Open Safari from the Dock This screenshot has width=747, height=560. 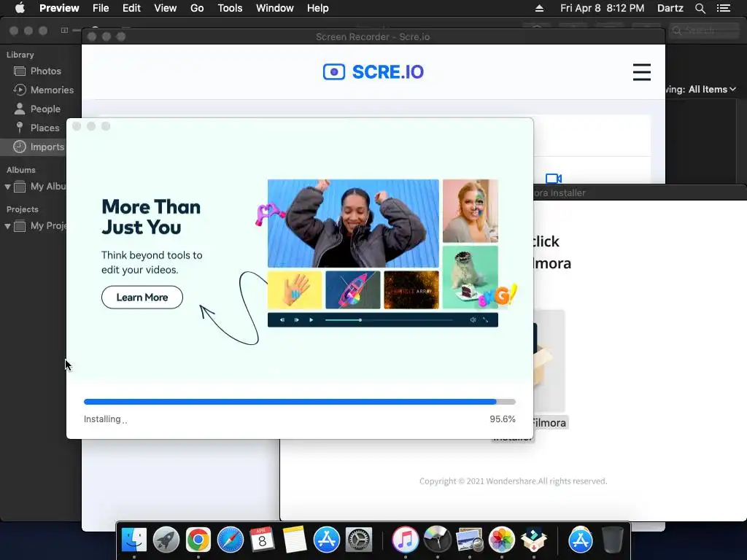pyautogui.click(x=230, y=540)
